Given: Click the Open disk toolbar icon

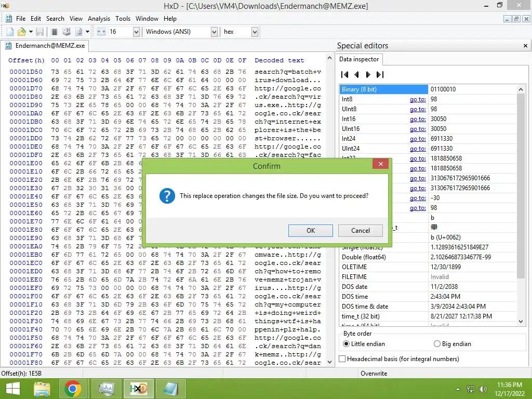Looking at the screenshot, I should pyautogui.click(x=66, y=32).
